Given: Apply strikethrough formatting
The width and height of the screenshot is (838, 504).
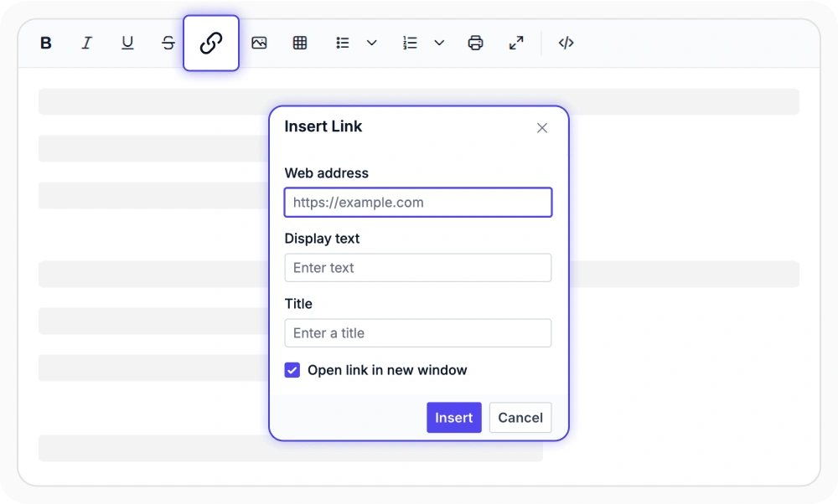Looking at the screenshot, I should coord(168,43).
